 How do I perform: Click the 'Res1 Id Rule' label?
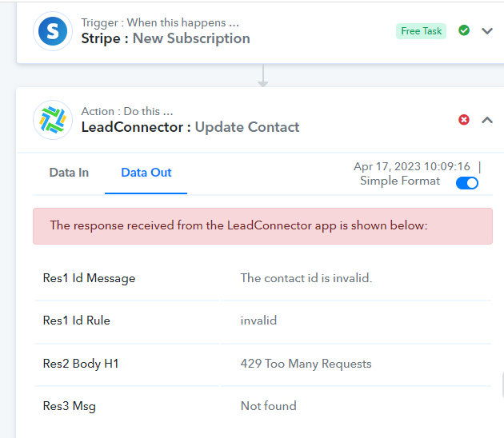click(x=77, y=321)
